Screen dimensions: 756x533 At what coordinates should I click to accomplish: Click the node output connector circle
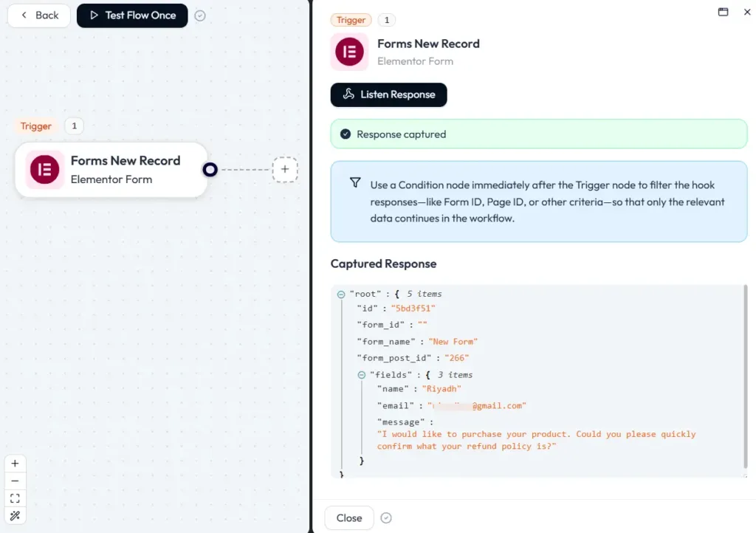(x=210, y=170)
